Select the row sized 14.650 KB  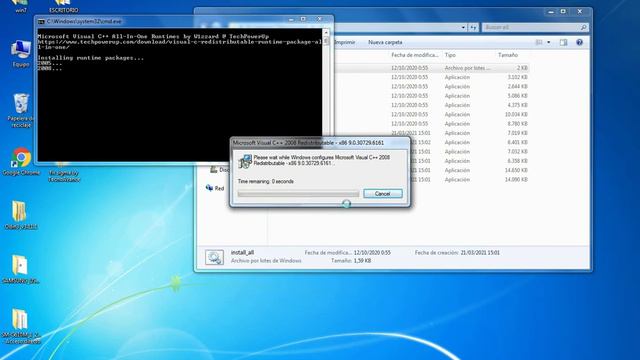469,170
